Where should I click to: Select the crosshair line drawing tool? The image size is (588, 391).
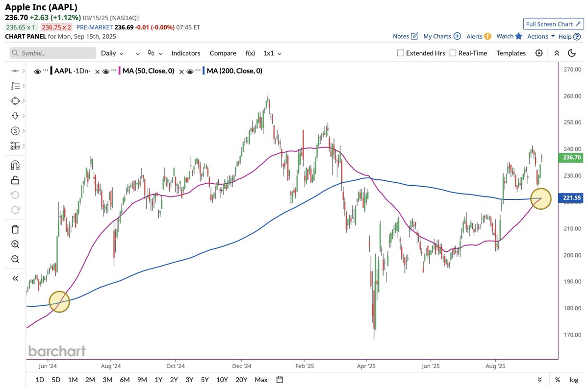tap(15, 71)
